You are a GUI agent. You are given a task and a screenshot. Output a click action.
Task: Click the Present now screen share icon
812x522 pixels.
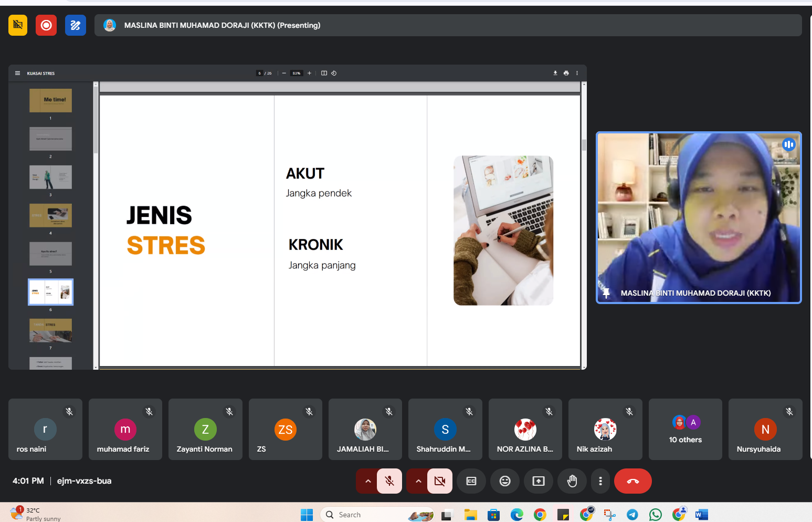click(539, 481)
